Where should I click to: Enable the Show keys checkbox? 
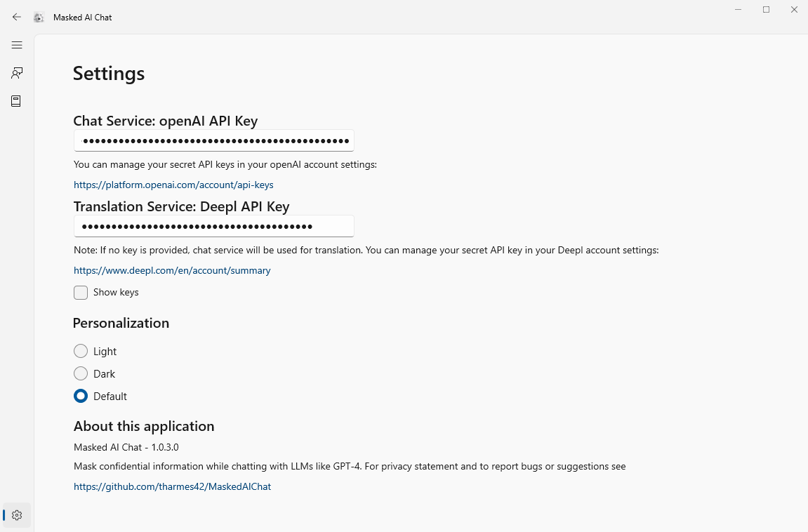pyautogui.click(x=81, y=293)
